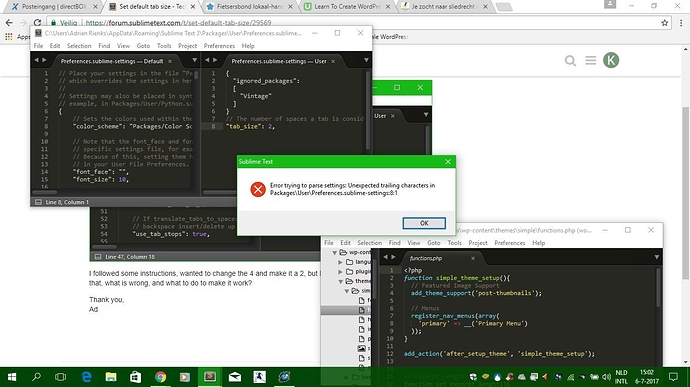Open the tab list dropdown of User pane
The width and height of the screenshot is (690, 387).
click(x=366, y=60)
